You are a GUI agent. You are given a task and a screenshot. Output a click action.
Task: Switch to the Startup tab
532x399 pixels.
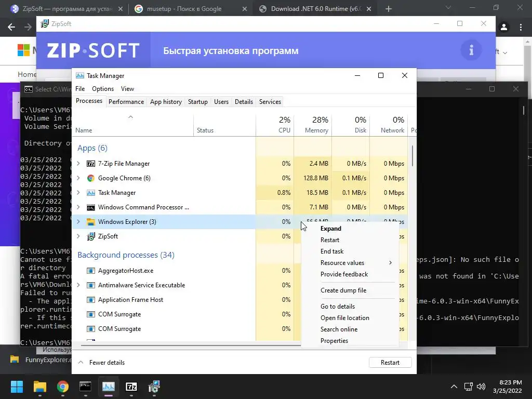[198, 102]
